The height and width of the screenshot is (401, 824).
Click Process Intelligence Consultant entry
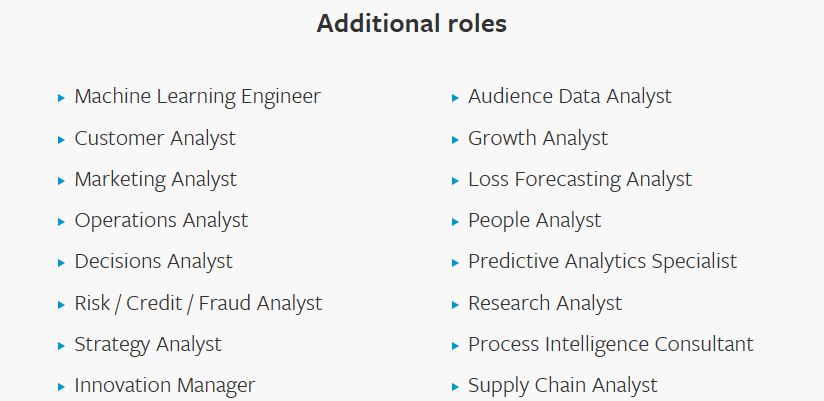click(611, 345)
